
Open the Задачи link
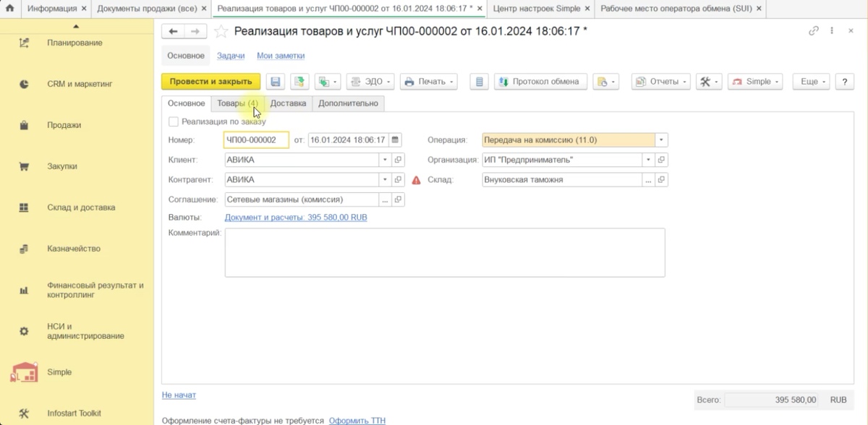(231, 56)
